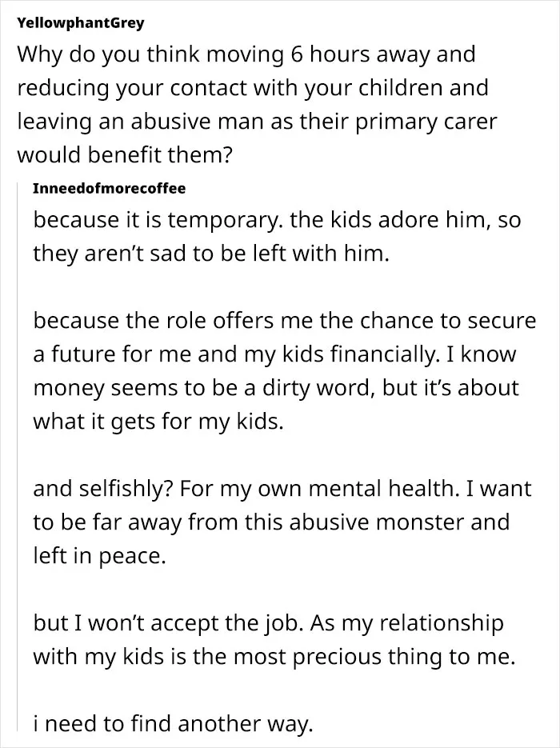Image resolution: width=560 pixels, height=748 pixels.
Task: Click the line 'would benefit them?'
Action: click(125, 154)
